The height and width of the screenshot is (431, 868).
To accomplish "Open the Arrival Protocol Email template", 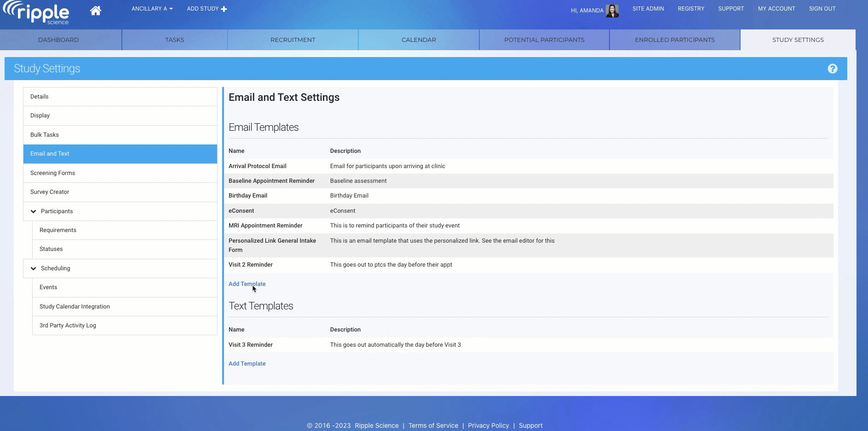I will pyautogui.click(x=257, y=166).
